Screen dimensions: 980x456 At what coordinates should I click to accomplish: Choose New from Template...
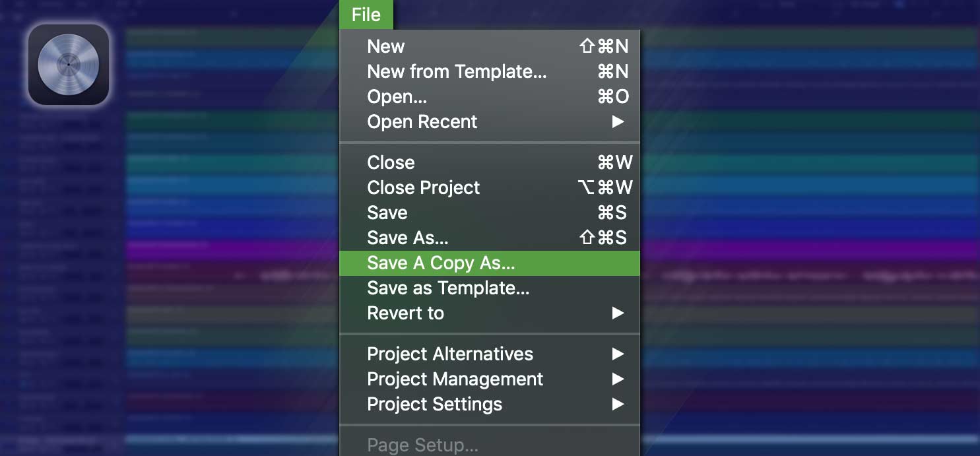click(456, 71)
